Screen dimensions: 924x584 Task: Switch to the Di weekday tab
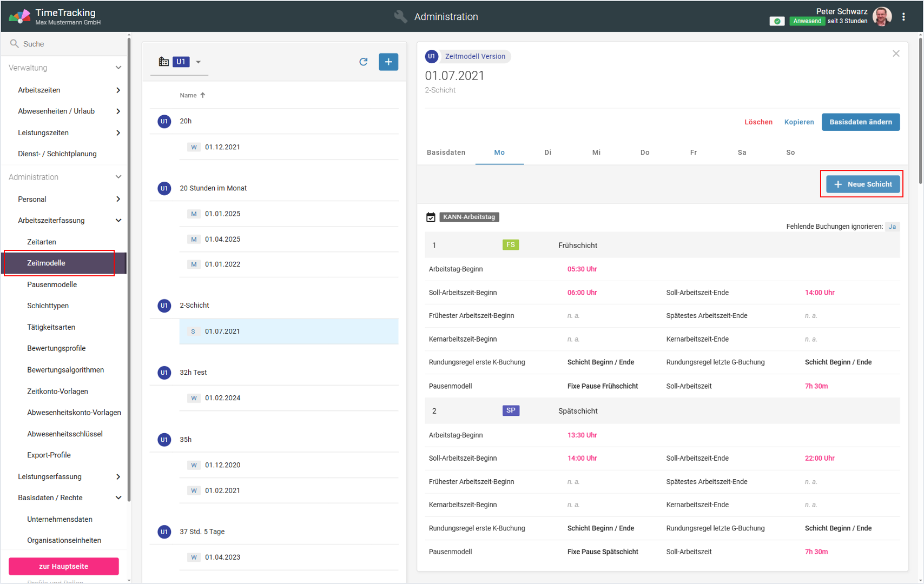(547, 152)
